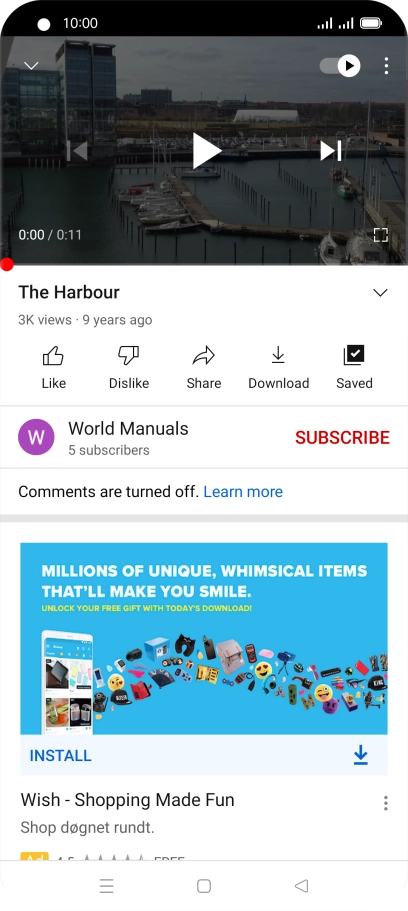Open the video player three-dot options menu
Screen dimensions: 408x911
pyautogui.click(x=386, y=66)
